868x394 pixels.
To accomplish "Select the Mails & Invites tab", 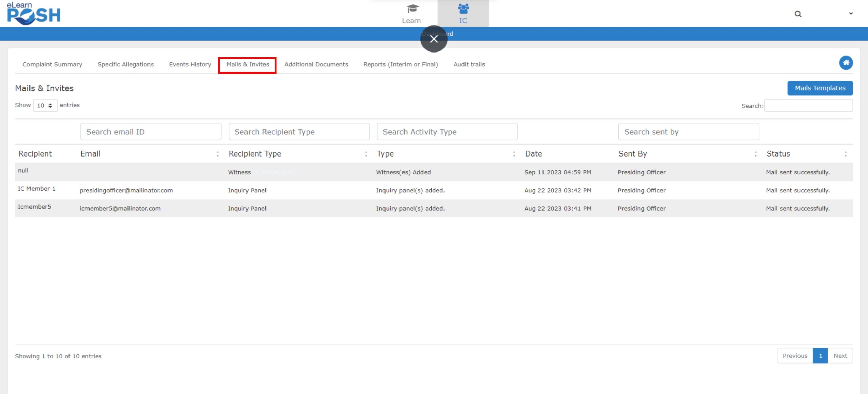I will [248, 64].
